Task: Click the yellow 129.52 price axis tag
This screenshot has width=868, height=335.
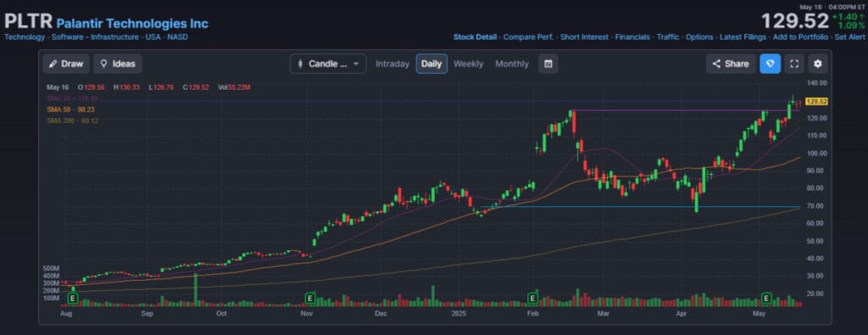Action: [817, 101]
